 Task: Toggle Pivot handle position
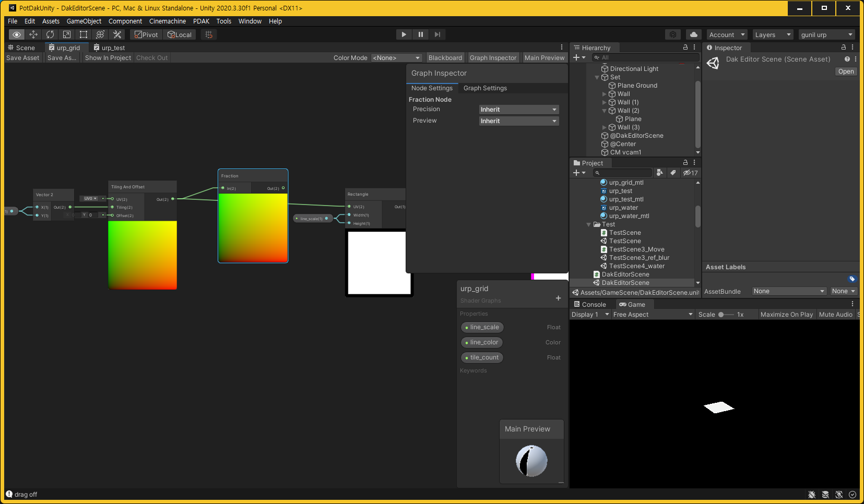tap(146, 34)
